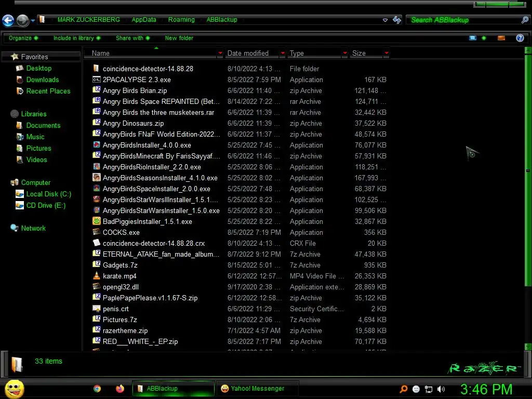Select the AngryBirdsInstaller_4.0.0.exe icon
532x399 pixels.
click(x=96, y=145)
